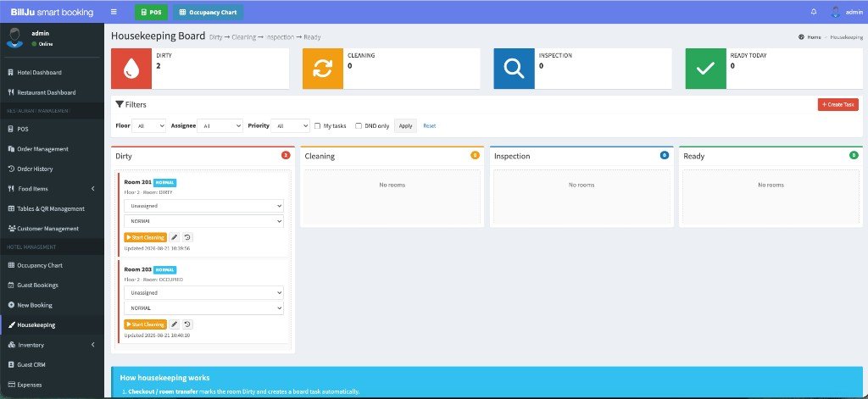Apply the selected filters

tap(405, 125)
